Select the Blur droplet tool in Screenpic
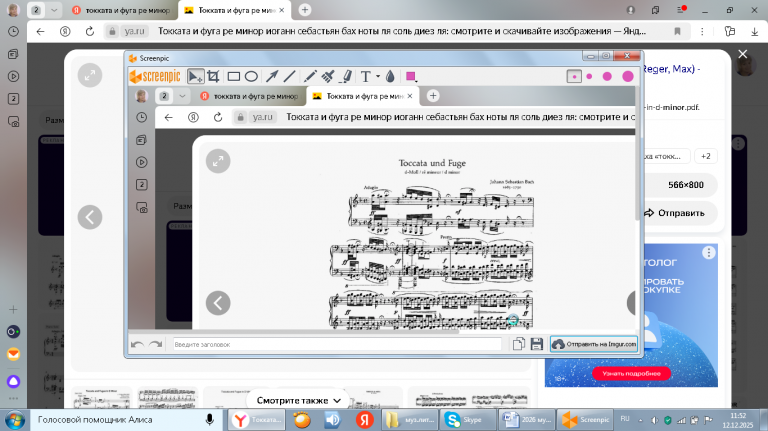 pyautogui.click(x=390, y=76)
